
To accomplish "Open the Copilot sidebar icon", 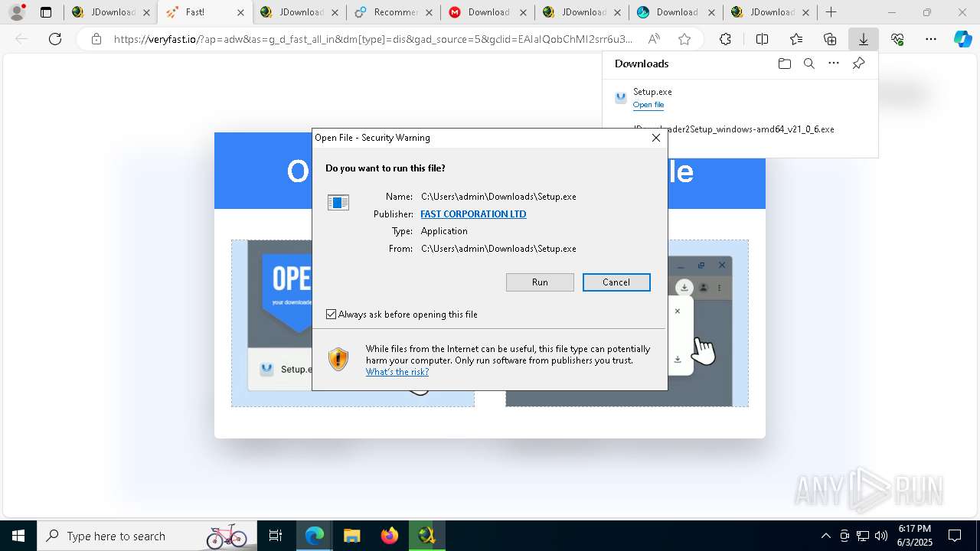I will click(963, 39).
